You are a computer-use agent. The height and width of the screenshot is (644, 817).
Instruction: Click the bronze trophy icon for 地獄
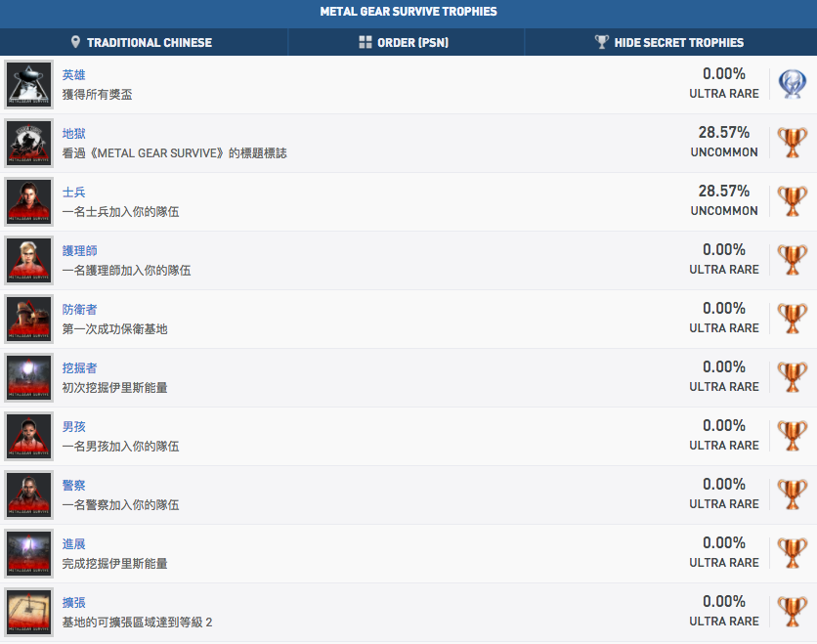(x=792, y=144)
